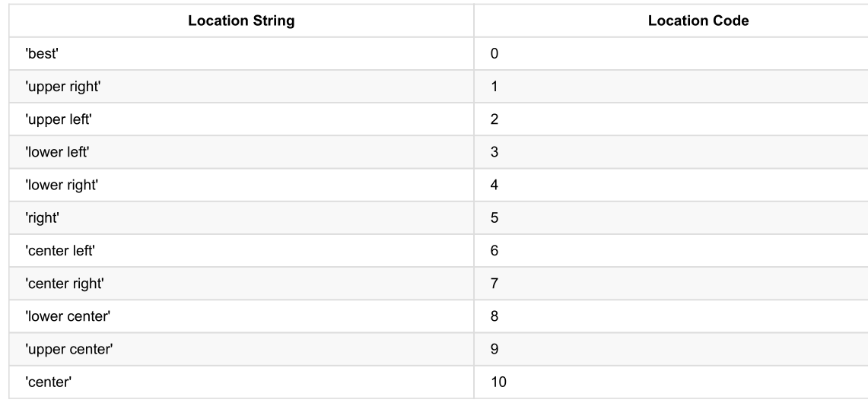Click location code 10 cell

coord(498,381)
